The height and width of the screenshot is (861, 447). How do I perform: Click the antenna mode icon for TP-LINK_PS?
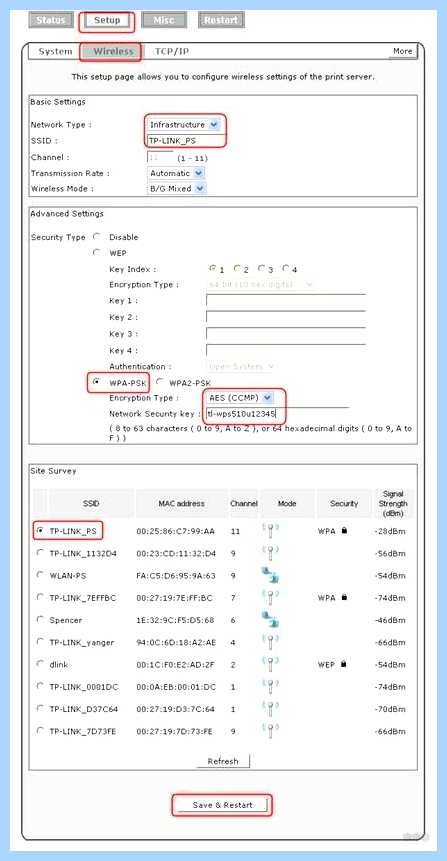[270, 532]
